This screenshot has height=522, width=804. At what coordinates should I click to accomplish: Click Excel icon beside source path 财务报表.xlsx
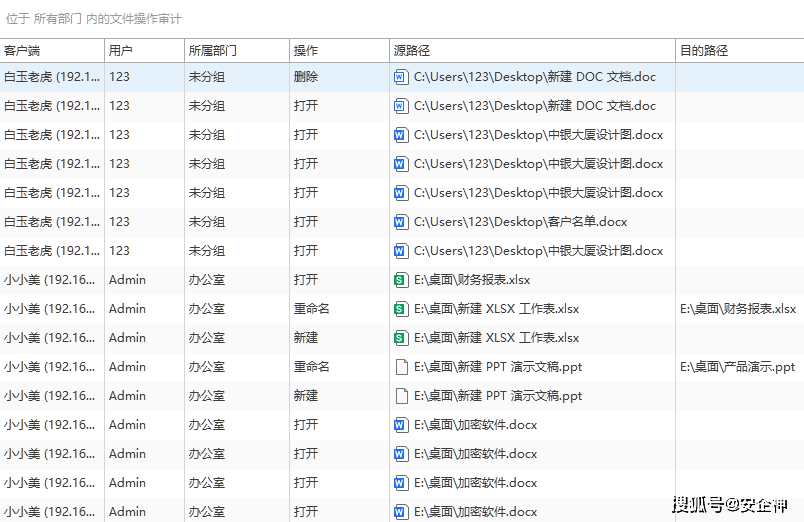(x=401, y=280)
